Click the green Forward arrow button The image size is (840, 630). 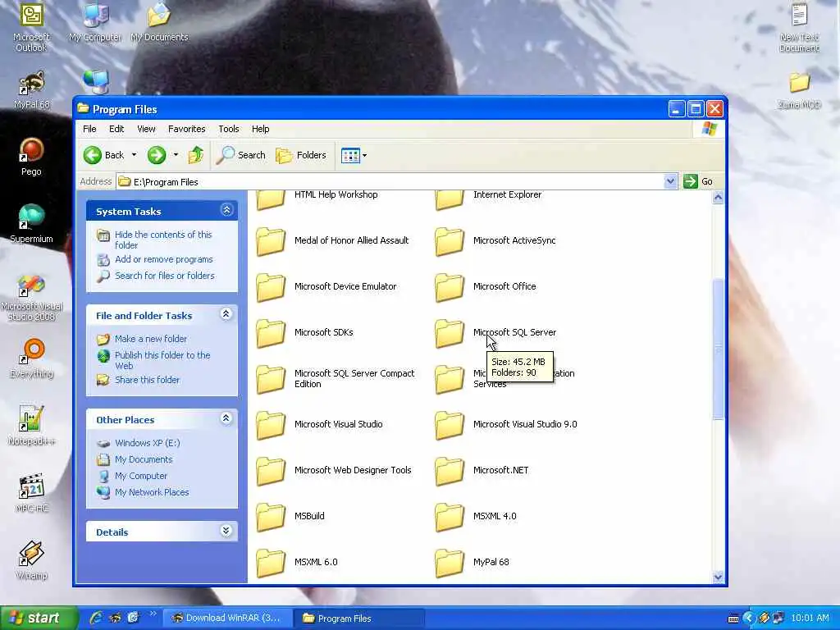pos(157,155)
